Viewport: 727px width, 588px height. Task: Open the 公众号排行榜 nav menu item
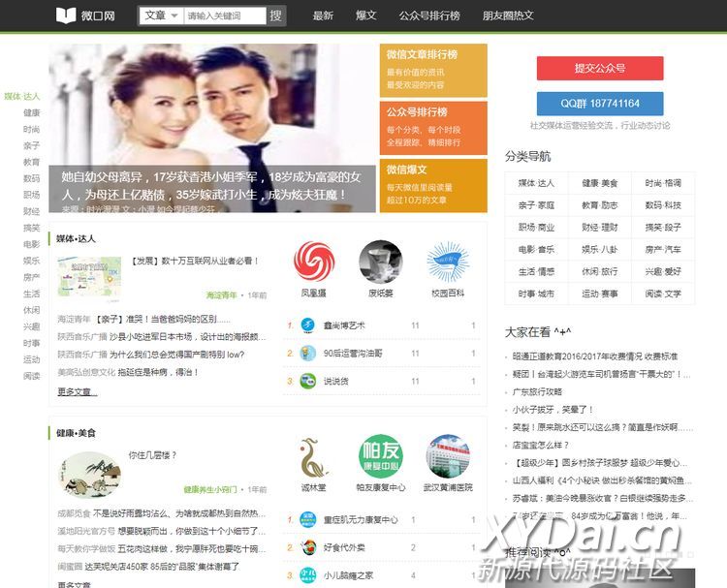(429, 15)
